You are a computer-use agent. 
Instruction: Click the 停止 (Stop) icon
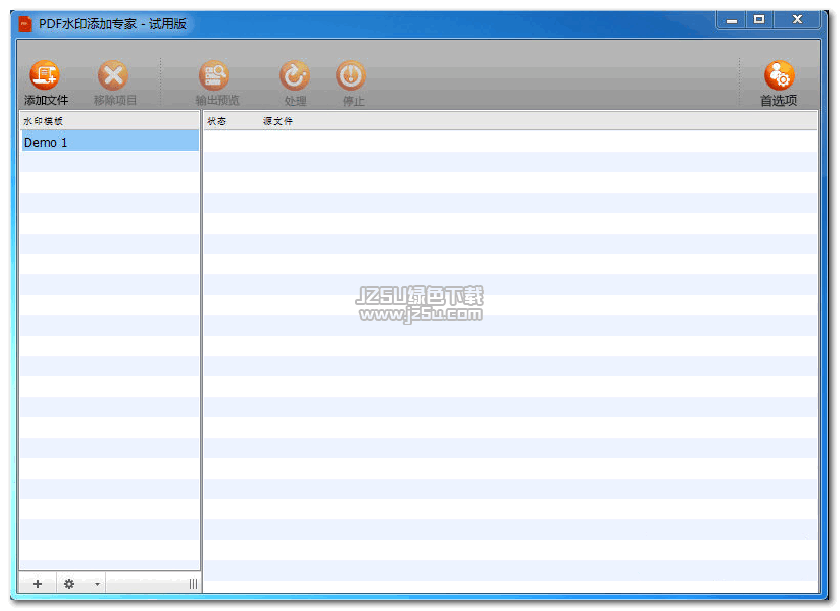tap(351, 76)
